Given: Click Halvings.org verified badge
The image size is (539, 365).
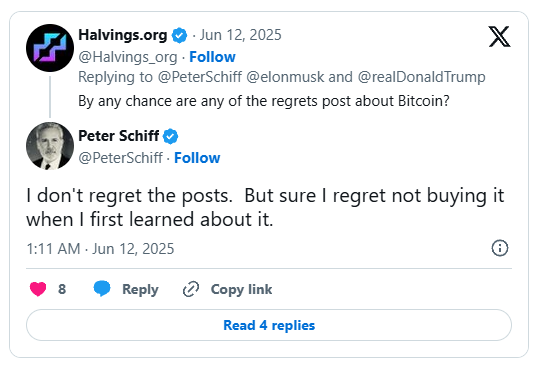Looking at the screenshot, I should pyautogui.click(x=179, y=35).
